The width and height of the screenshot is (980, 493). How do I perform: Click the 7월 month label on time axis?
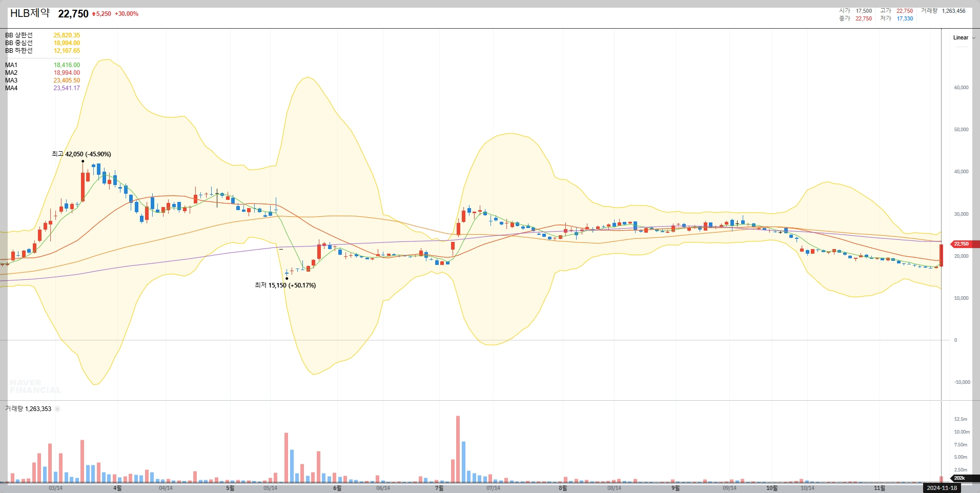click(x=439, y=488)
